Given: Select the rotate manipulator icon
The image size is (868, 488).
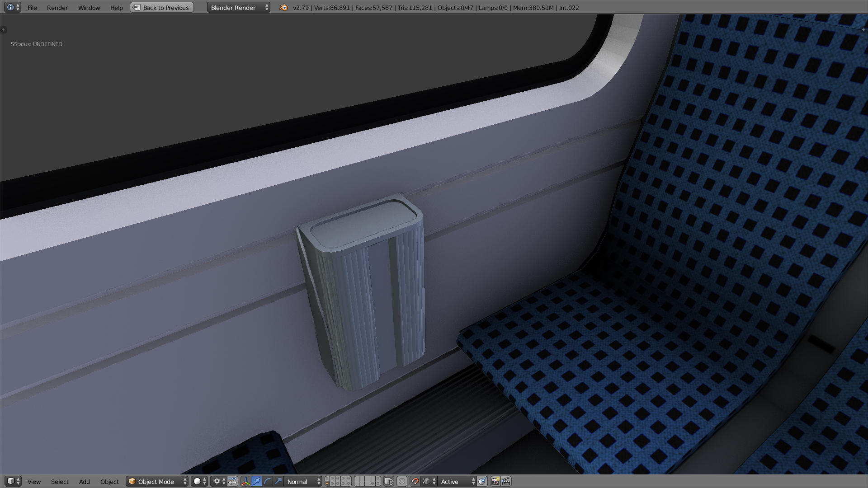Looking at the screenshot, I should [267, 482].
